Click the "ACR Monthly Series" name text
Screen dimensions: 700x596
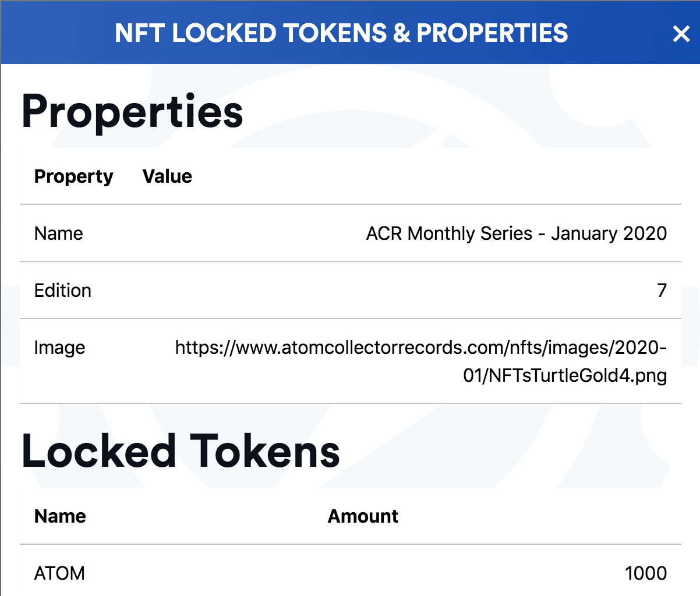449,233
